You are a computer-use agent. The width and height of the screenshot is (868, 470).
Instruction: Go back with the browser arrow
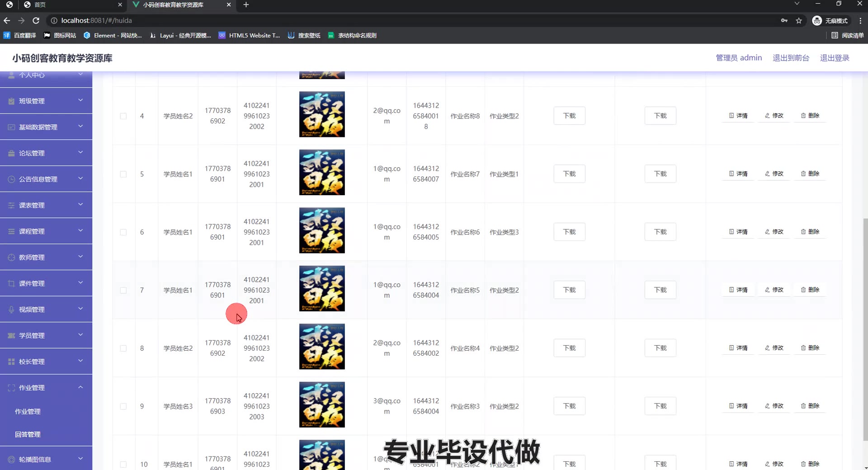[7, 21]
